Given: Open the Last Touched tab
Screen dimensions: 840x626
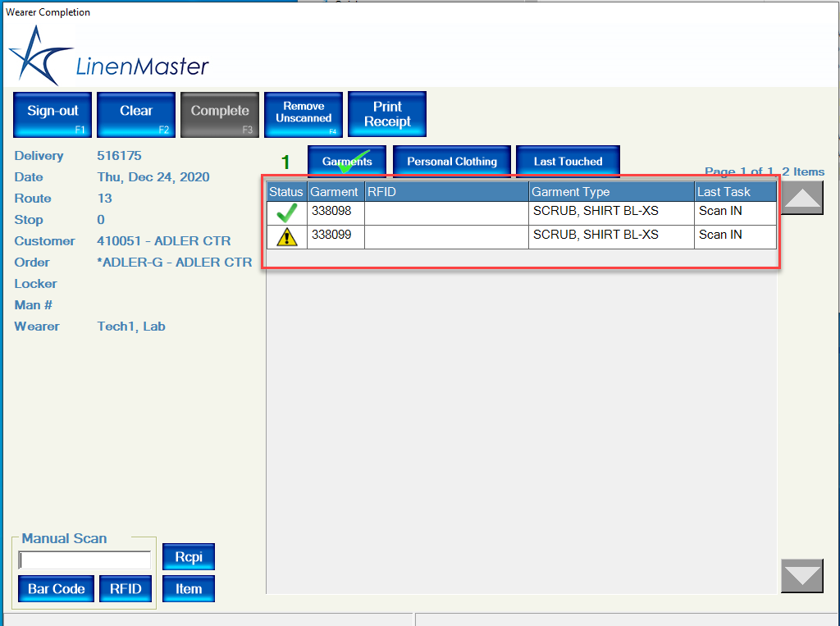Looking at the screenshot, I should (x=568, y=161).
